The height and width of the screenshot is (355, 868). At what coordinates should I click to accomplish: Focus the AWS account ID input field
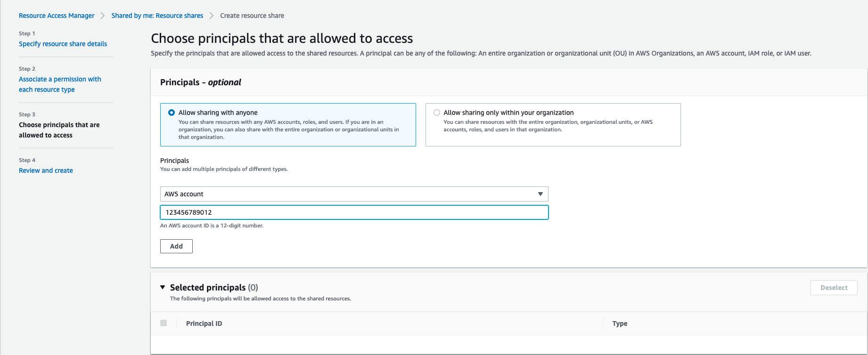pyautogui.click(x=353, y=212)
